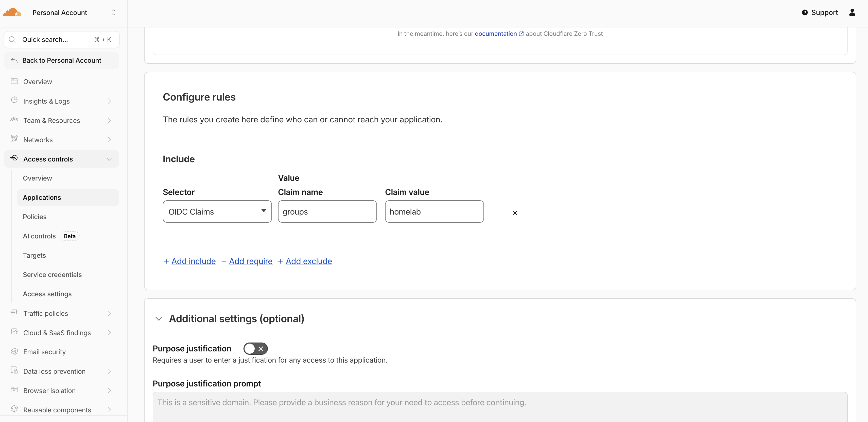Open the AI controls Beta item
This screenshot has width=868, height=422.
(68, 236)
